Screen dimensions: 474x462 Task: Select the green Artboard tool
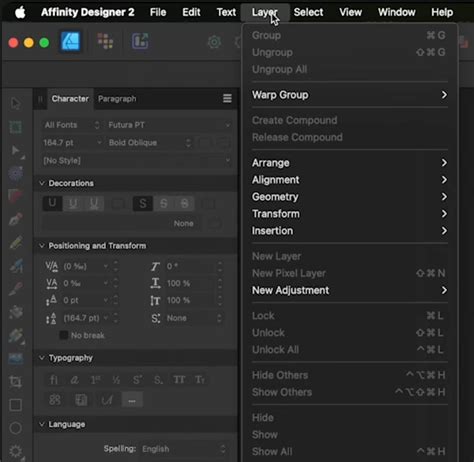[15, 127]
